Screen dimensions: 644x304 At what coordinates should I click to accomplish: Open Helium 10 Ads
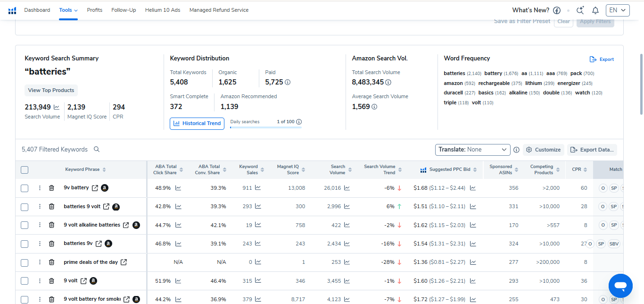point(163,10)
